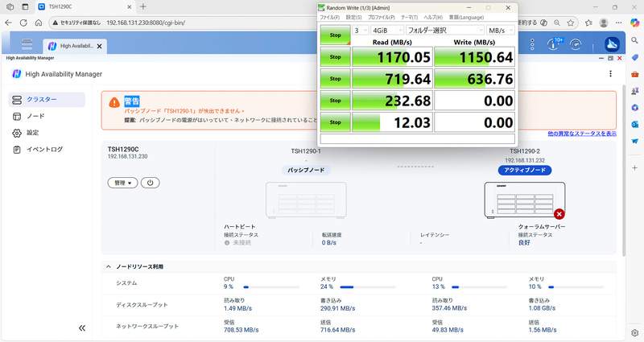The image size is (644, 342).
Task: Open 言語(Language) menu in CrystalDiskMark
Action: 466,17
